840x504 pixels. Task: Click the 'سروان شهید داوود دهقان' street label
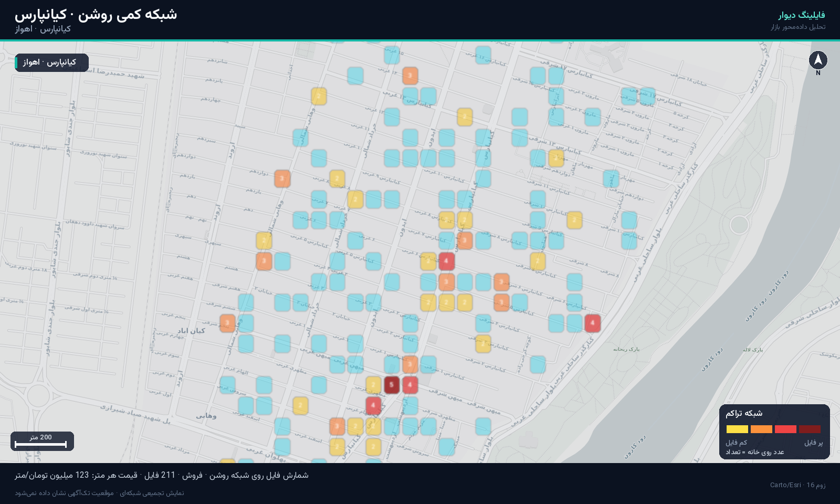(x=94, y=224)
